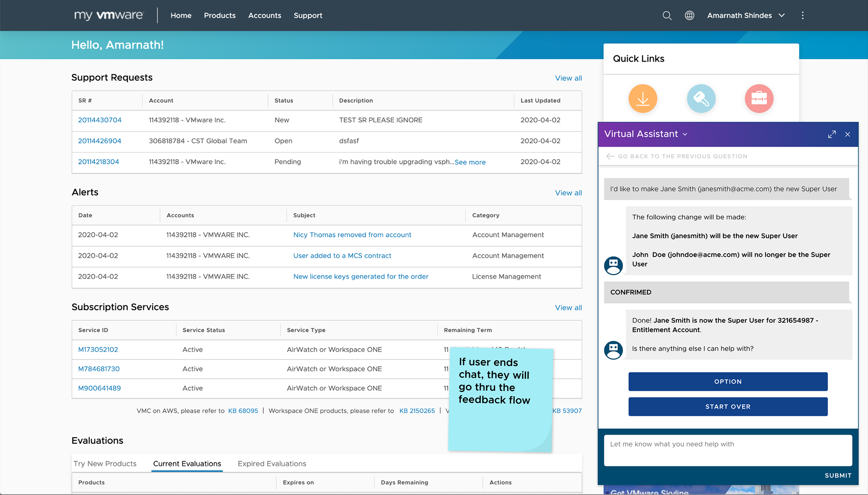Click SUBMIT in the Virtual Assistant
This screenshot has width=868, height=495.
click(838, 476)
